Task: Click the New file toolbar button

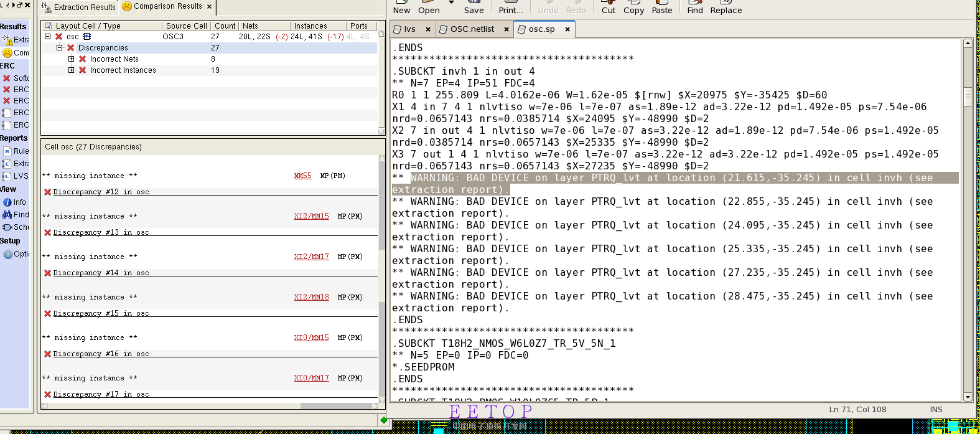Action: click(x=401, y=7)
